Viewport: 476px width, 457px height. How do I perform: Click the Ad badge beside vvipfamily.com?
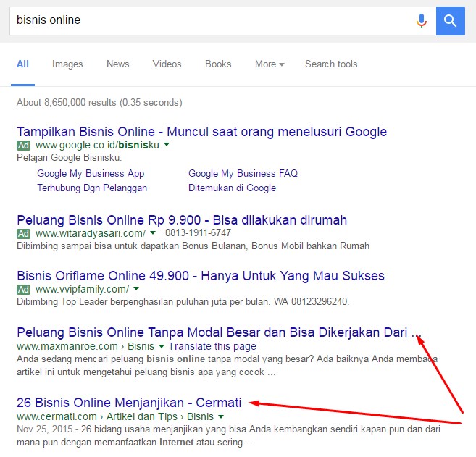(x=23, y=289)
